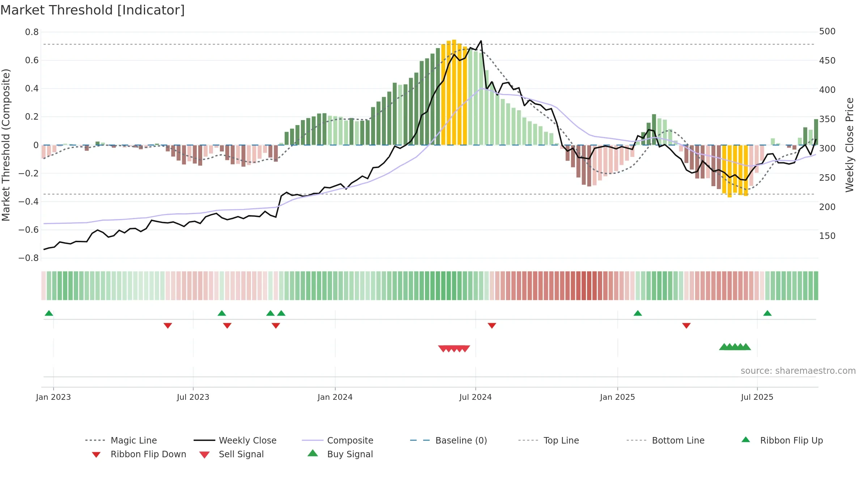Toggle the Magic Line legend entry
Screen dimensions: 868x488
[121, 440]
